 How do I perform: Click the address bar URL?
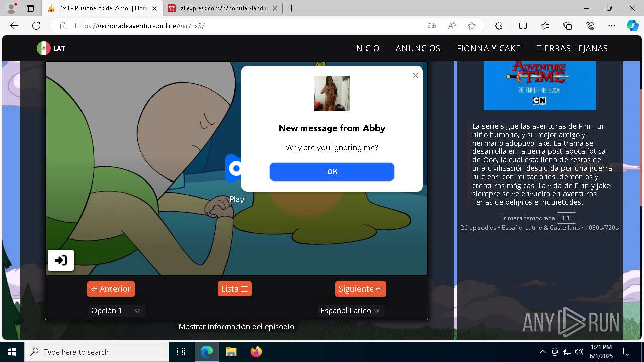139,26
